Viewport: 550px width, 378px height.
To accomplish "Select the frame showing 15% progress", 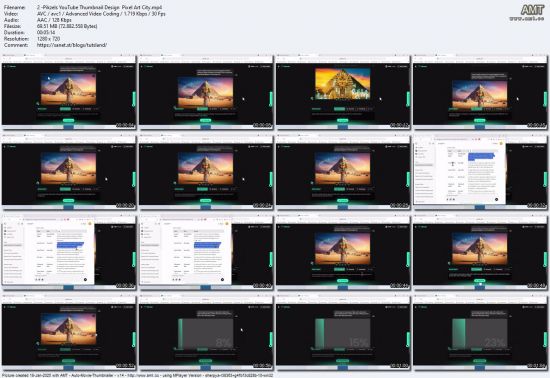I will coord(343,333).
